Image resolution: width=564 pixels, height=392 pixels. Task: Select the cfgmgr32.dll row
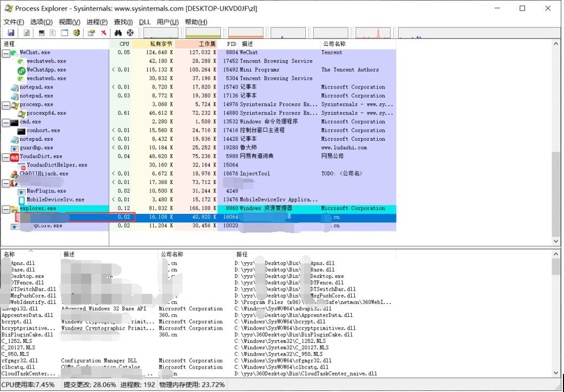(198, 361)
